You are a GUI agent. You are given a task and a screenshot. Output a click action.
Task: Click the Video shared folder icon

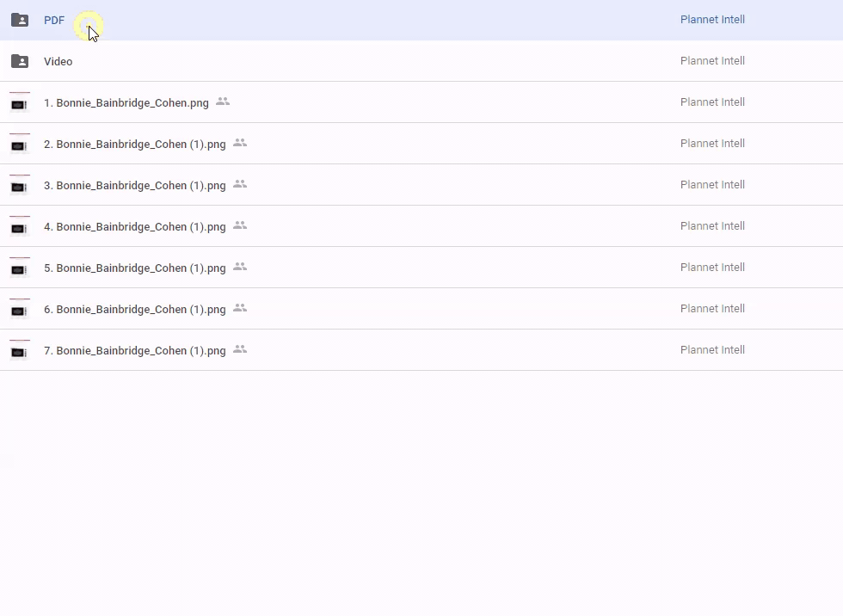pyautogui.click(x=20, y=61)
